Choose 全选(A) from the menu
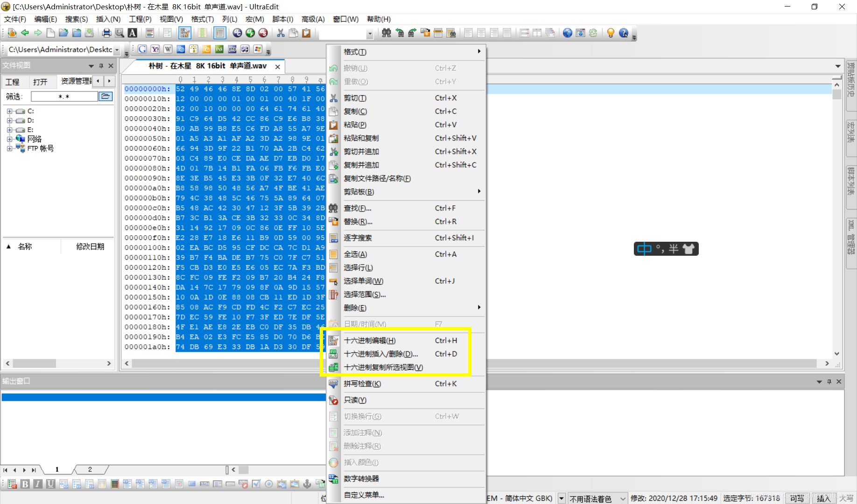This screenshot has height=504, width=857. pos(406,254)
